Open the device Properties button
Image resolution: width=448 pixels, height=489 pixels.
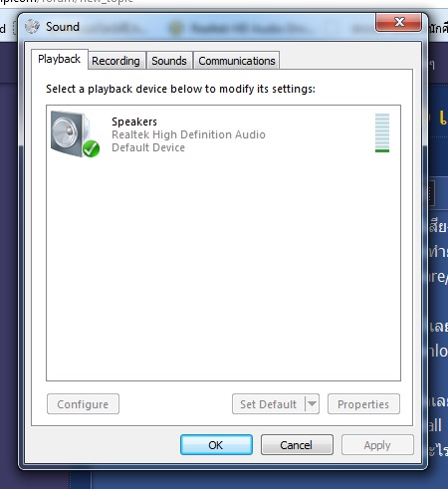point(363,404)
